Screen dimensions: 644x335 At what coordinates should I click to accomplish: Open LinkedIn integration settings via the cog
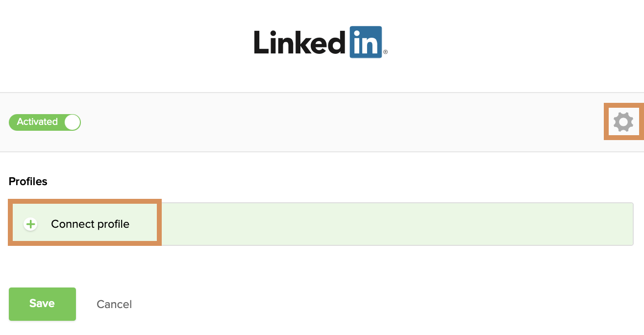point(623,121)
